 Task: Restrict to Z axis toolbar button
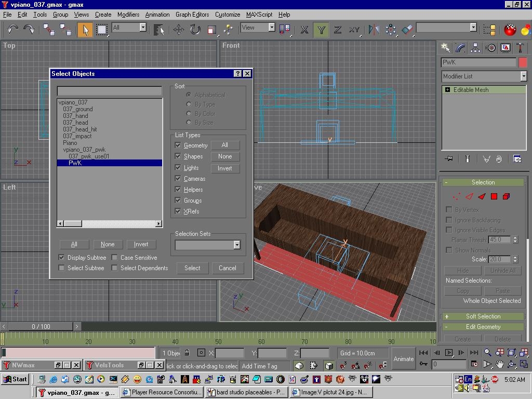[338, 30]
